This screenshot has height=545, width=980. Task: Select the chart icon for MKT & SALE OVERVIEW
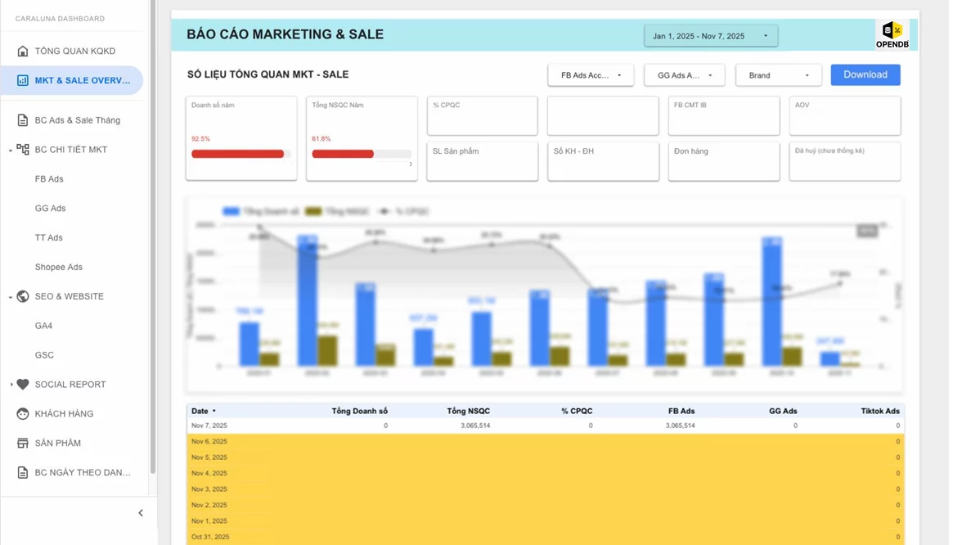23,80
